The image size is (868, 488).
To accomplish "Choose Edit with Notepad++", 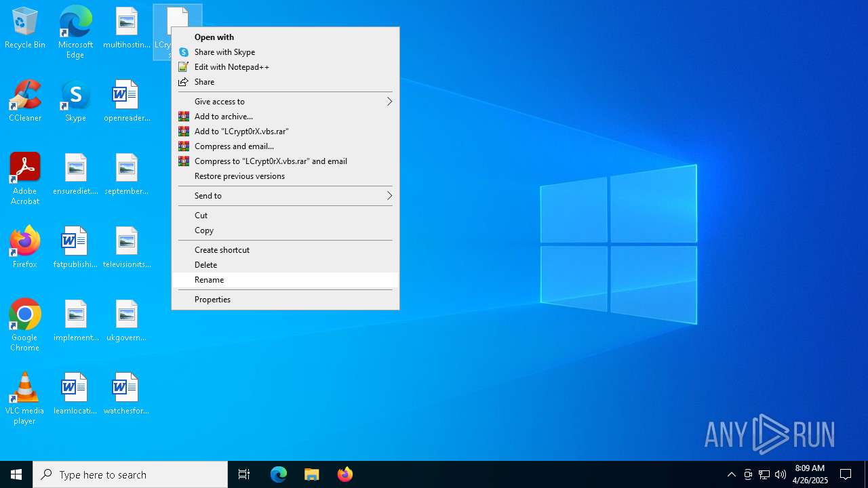I will [285, 67].
